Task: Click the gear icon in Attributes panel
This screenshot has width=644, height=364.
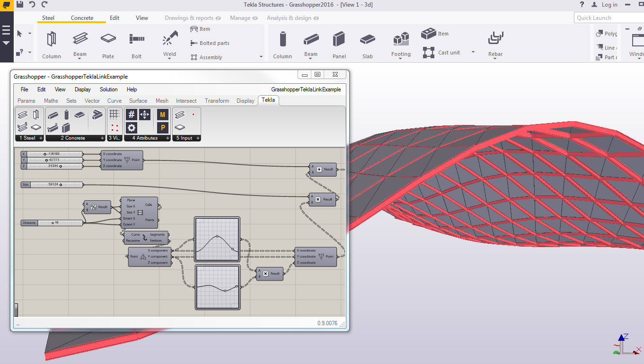Action: point(132,127)
